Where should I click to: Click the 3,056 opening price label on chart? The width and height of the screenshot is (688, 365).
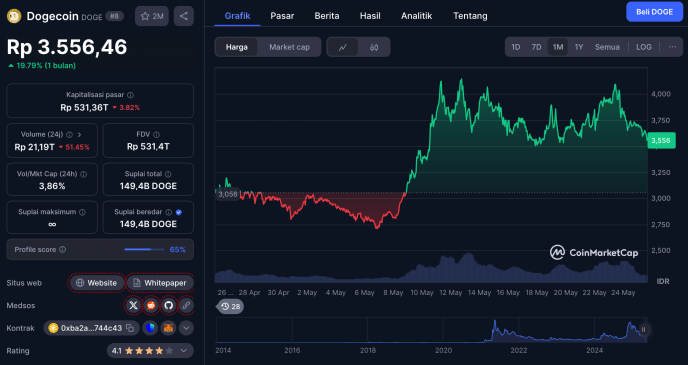[x=227, y=194]
